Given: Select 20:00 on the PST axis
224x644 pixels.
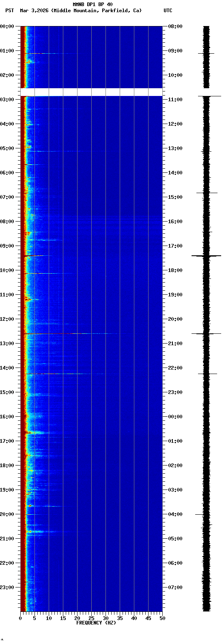Looking at the screenshot, I should 7,514.
